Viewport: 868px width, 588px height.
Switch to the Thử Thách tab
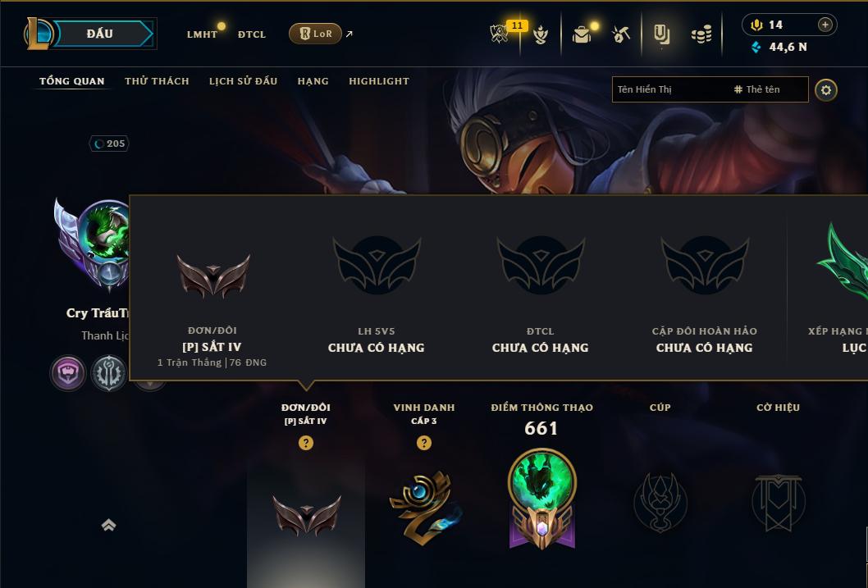(x=157, y=81)
